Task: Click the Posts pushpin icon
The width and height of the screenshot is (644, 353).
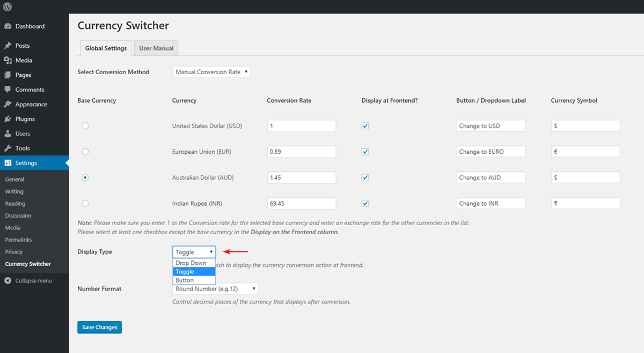Action: (x=8, y=46)
